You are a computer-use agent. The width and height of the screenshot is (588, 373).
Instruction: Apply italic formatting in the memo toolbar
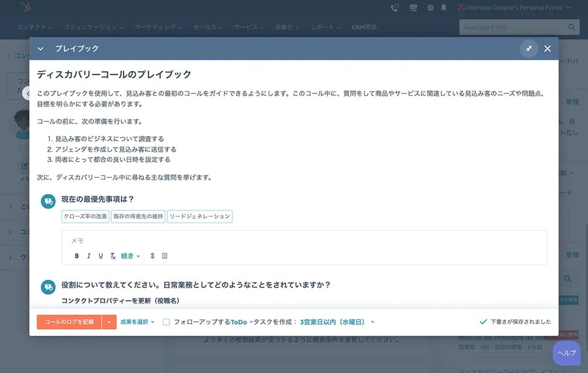88,256
